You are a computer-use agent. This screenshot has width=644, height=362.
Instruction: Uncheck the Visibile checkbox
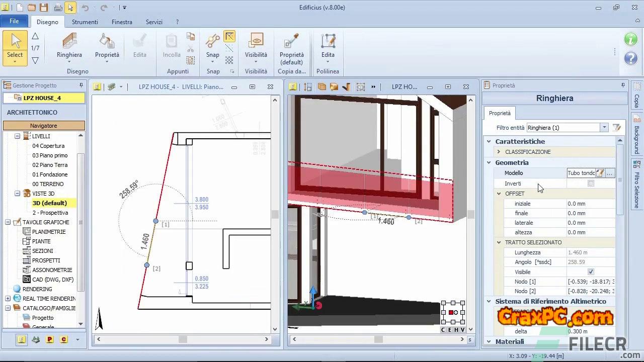pyautogui.click(x=591, y=272)
